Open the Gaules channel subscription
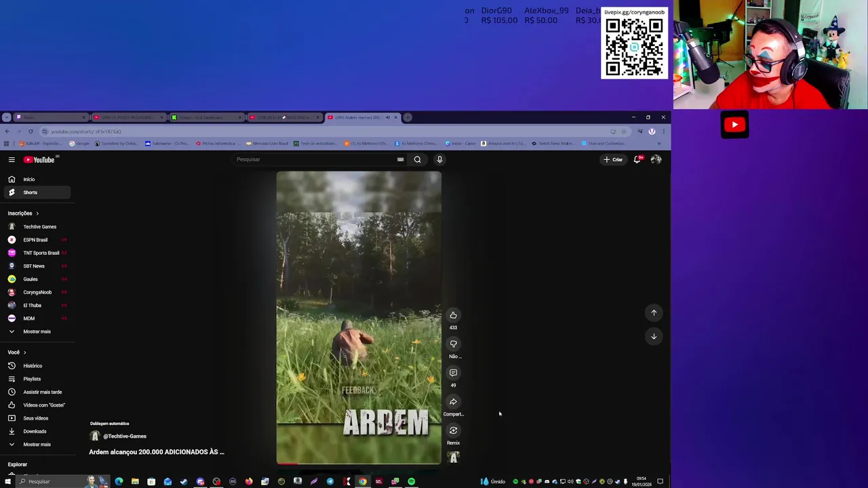The image size is (868, 488). click(37, 279)
